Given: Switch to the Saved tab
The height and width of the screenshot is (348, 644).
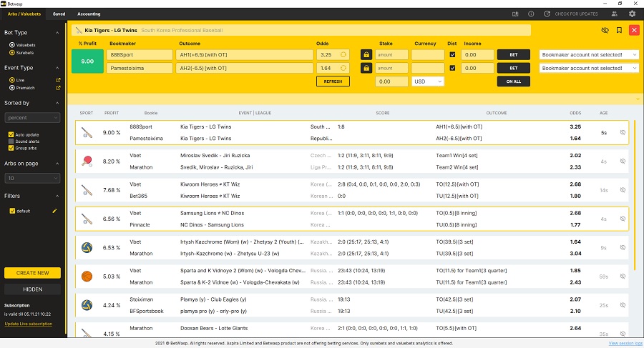Looking at the screenshot, I should 59,14.
